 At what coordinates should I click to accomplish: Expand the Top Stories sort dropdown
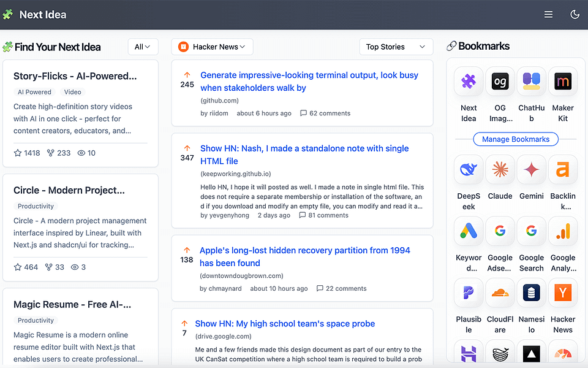click(x=396, y=47)
